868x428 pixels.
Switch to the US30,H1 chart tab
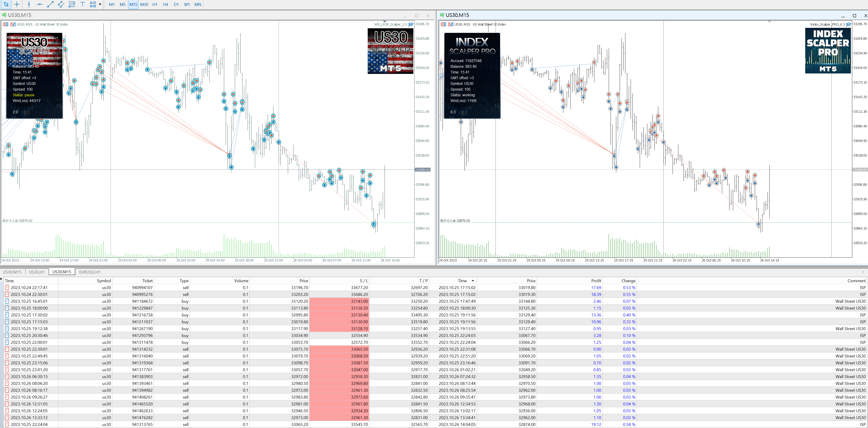coord(37,272)
